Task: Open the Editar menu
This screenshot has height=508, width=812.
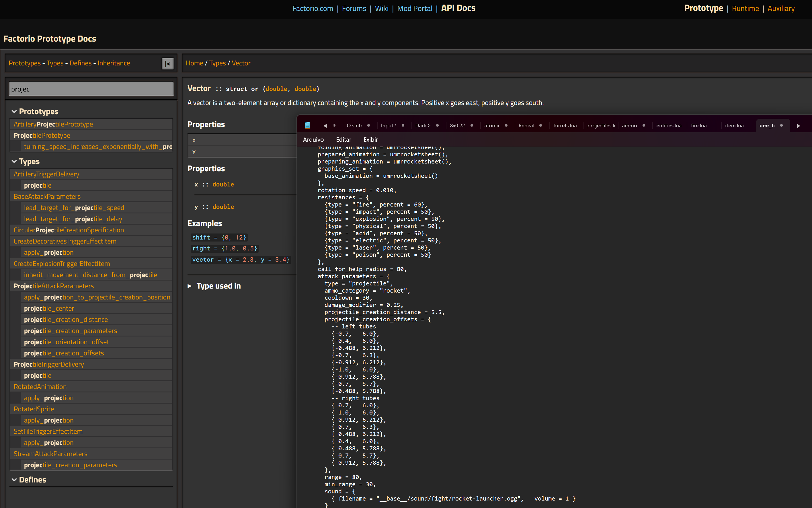Action: tap(343, 139)
